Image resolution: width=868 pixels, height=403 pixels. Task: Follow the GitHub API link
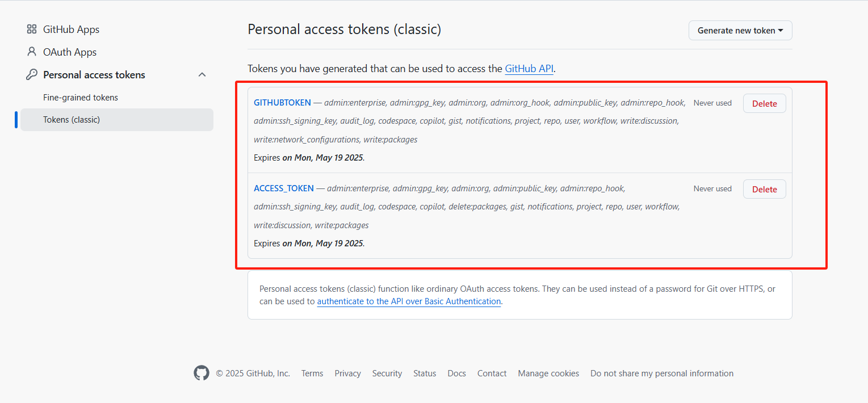pyautogui.click(x=529, y=69)
